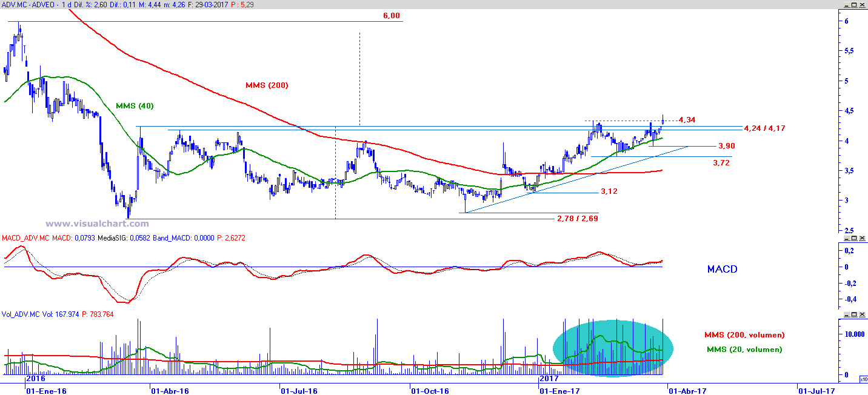868x395 pixels.
Task: Click the 4,5 tick on the price scale
Action: [849, 110]
